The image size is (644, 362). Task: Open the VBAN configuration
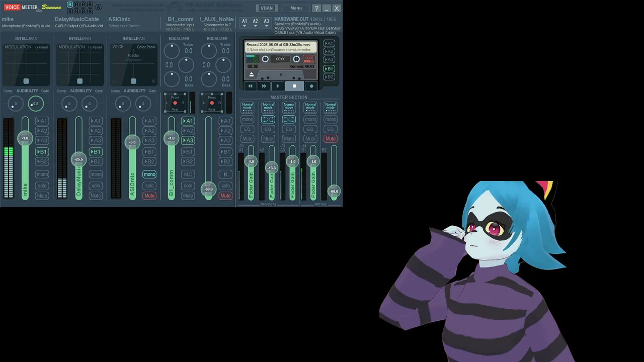267,8
